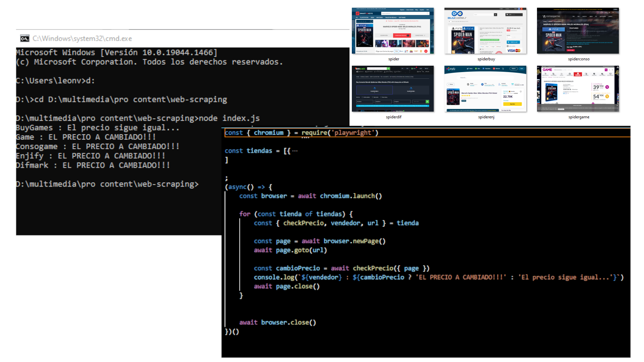Viewport: 644px width, 362px height.
Task: Open the spiderbuy screenshot thumbnail
Action: (485, 31)
